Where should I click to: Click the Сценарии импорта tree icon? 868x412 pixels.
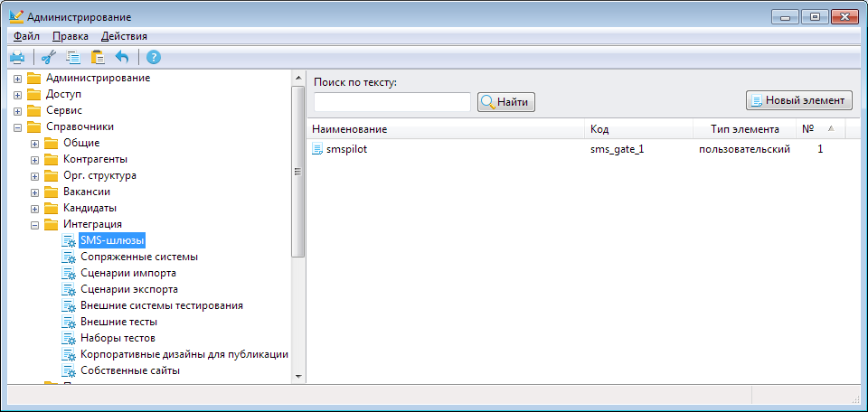[x=70, y=273]
